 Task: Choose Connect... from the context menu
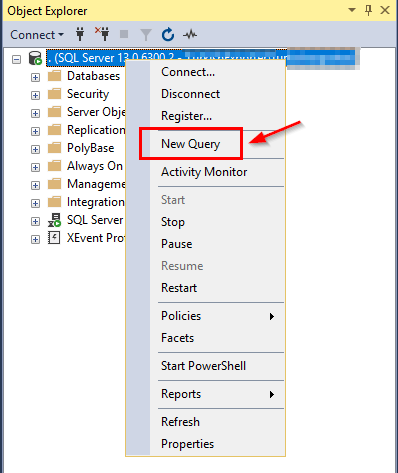(x=205, y=72)
